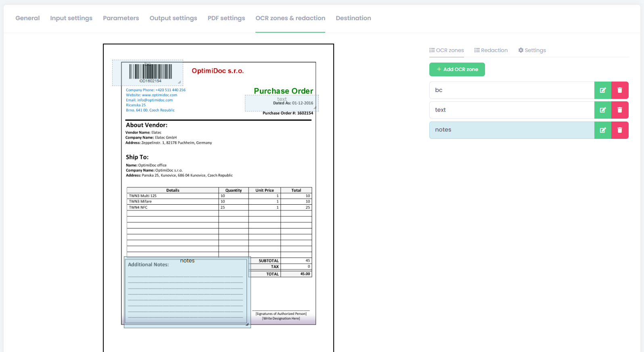Image resolution: width=644 pixels, height=352 pixels.
Task: Select the text zone over date
Action: pos(282,103)
